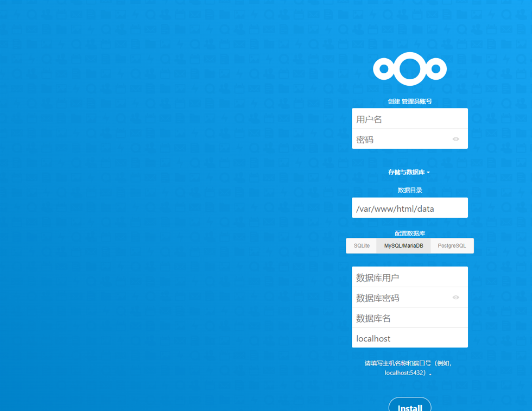Focus the 用户名 admin username field
The image size is (532, 411).
pos(409,118)
